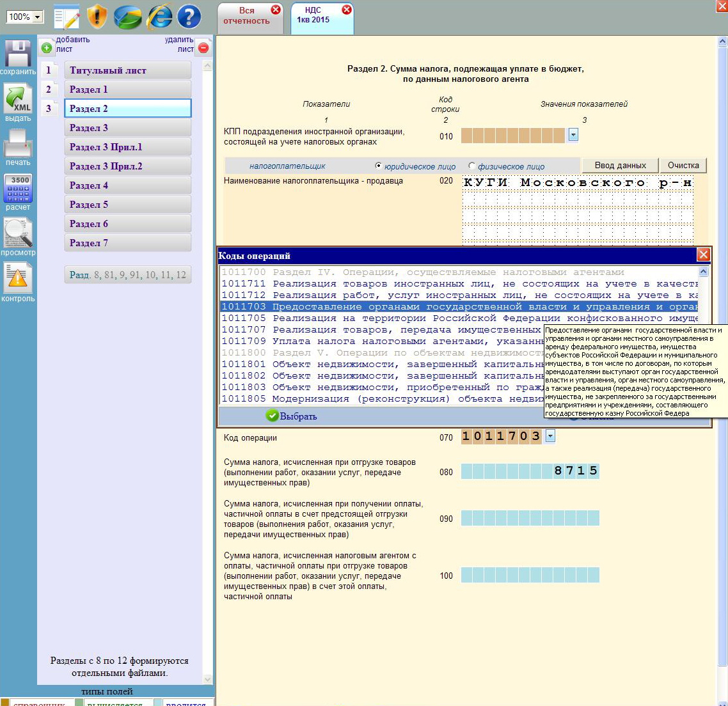Click the print (печать) printer icon

[x=18, y=143]
